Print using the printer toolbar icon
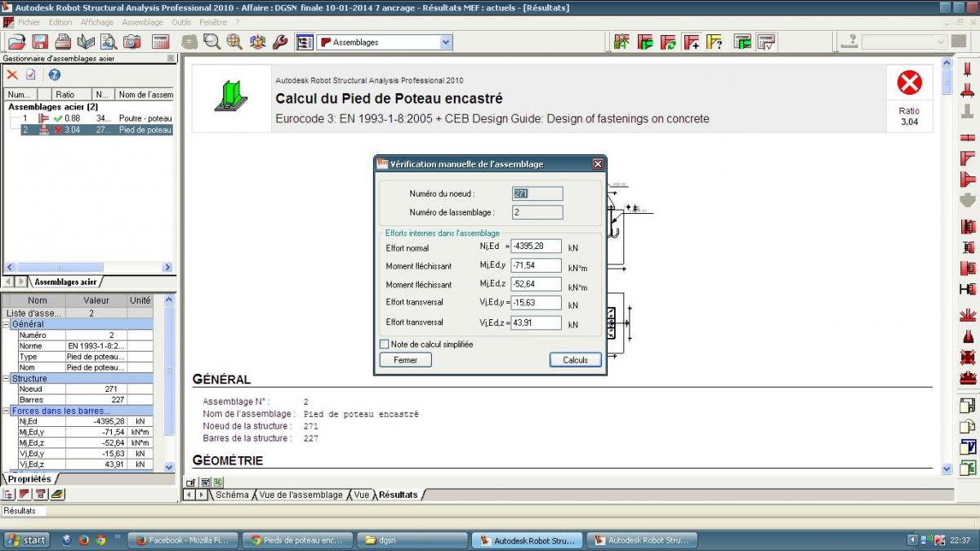This screenshot has height=551, width=980. pos(63,42)
